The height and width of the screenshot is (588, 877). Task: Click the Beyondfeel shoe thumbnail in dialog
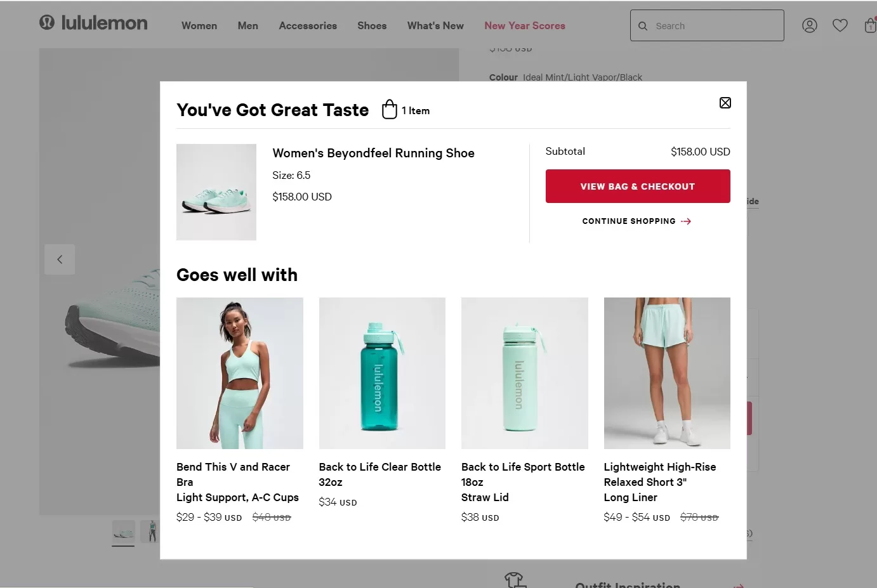(216, 192)
